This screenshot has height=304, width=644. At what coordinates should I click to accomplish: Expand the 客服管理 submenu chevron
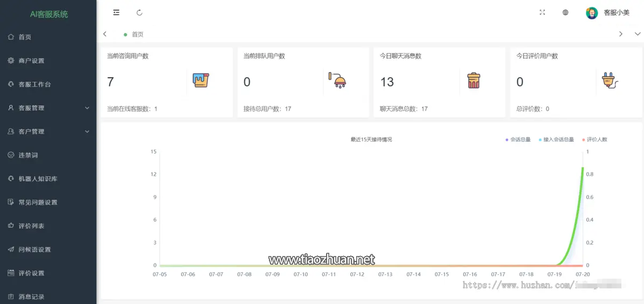87,108
